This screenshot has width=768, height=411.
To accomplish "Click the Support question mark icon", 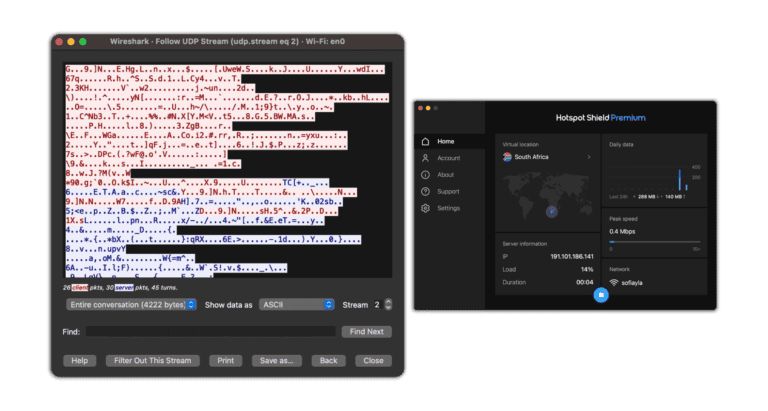I will pos(425,192).
